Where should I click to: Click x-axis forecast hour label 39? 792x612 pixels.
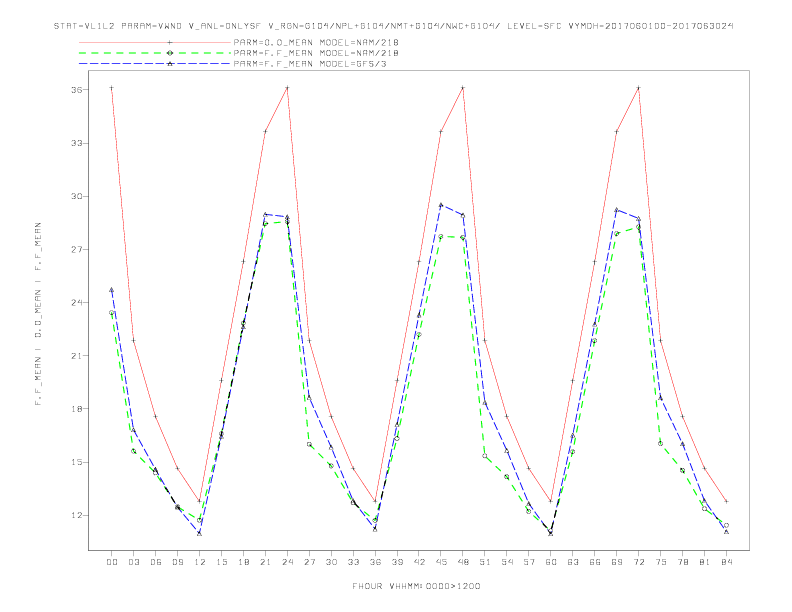(397, 562)
